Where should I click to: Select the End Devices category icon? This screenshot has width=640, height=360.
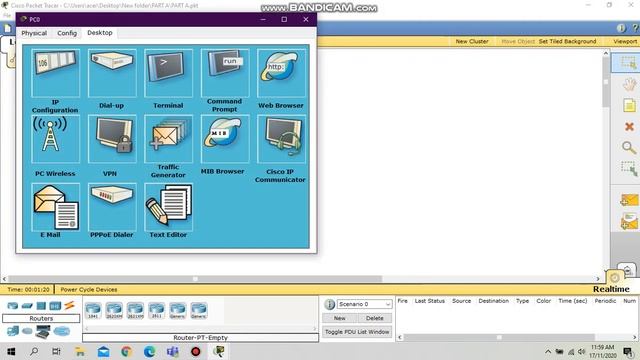(13, 331)
